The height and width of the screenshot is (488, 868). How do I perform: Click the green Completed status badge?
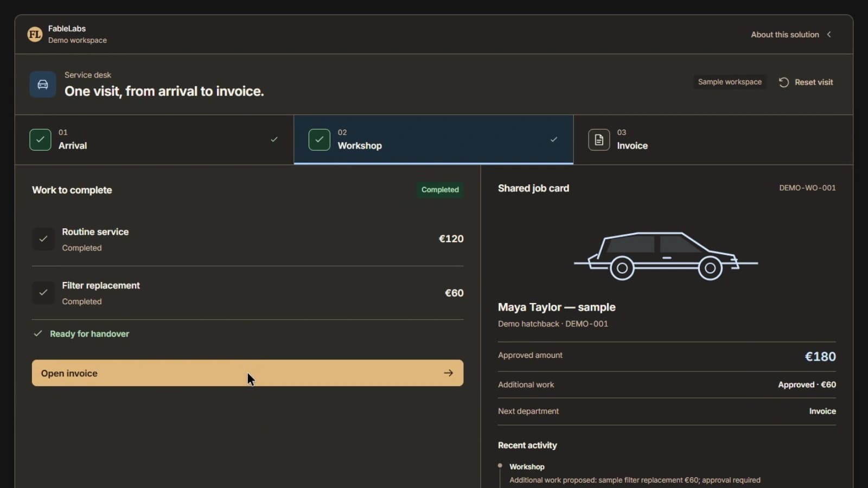coord(440,190)
